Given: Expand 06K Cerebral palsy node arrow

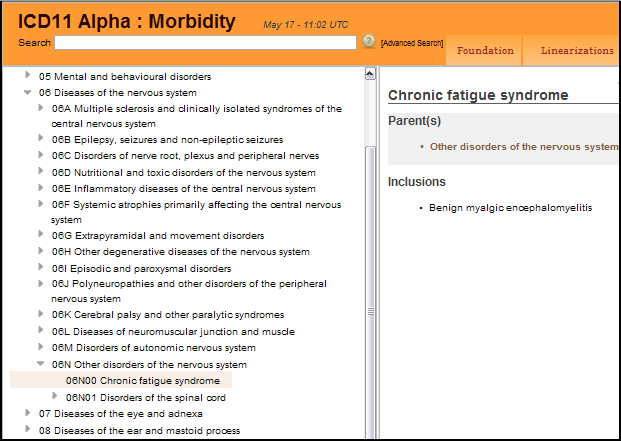Looking at the screenshot, I should click(41, 314).
